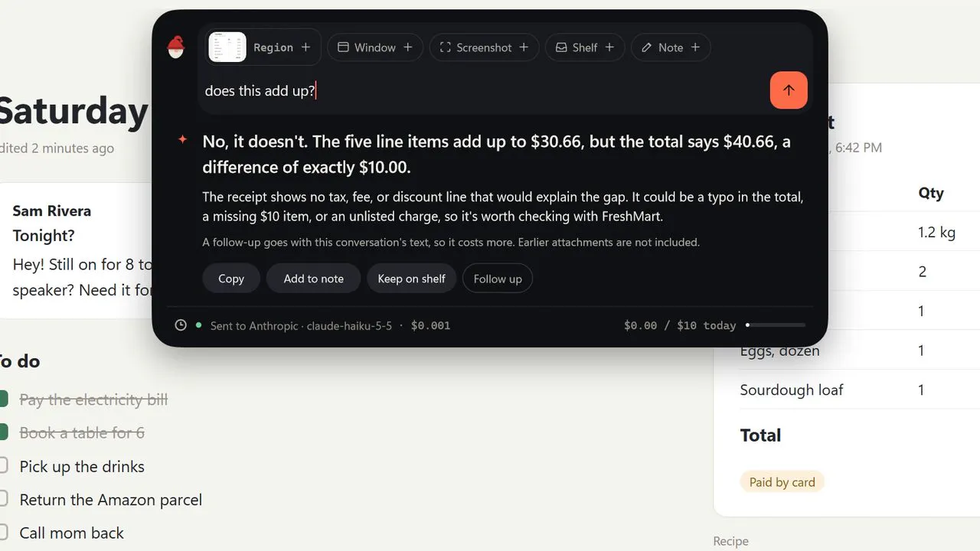
Task: Click the daily spending progress bar
Action: (x=776, y=325)
